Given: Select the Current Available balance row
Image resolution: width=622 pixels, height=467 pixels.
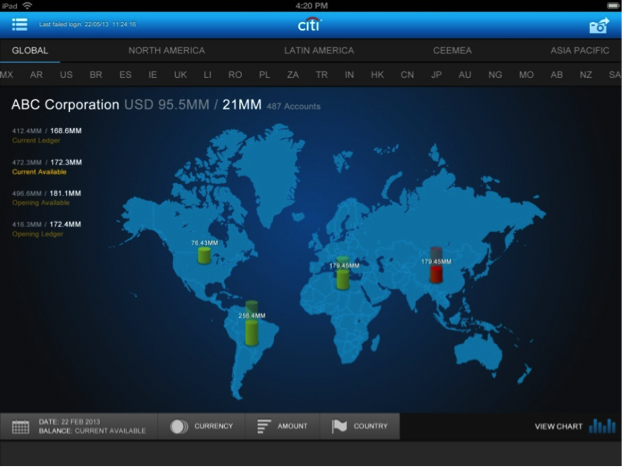Looking at the screenshot, I should pos(48,166).
